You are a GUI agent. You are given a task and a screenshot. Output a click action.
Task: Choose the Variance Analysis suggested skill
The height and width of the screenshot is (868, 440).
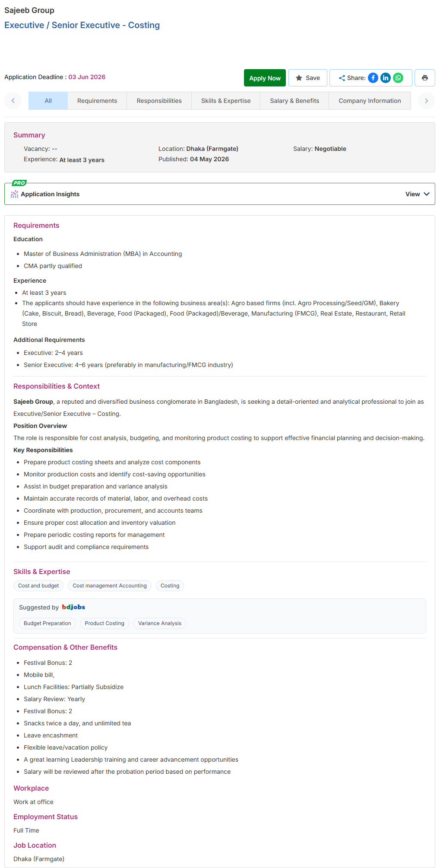click(160, 623)
